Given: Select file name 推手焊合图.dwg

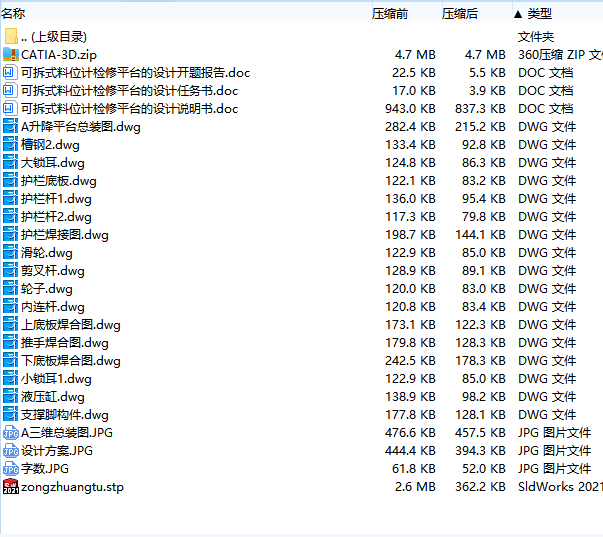Looking at the screenshot, I should pyautogui.click(x=65, y=343).
